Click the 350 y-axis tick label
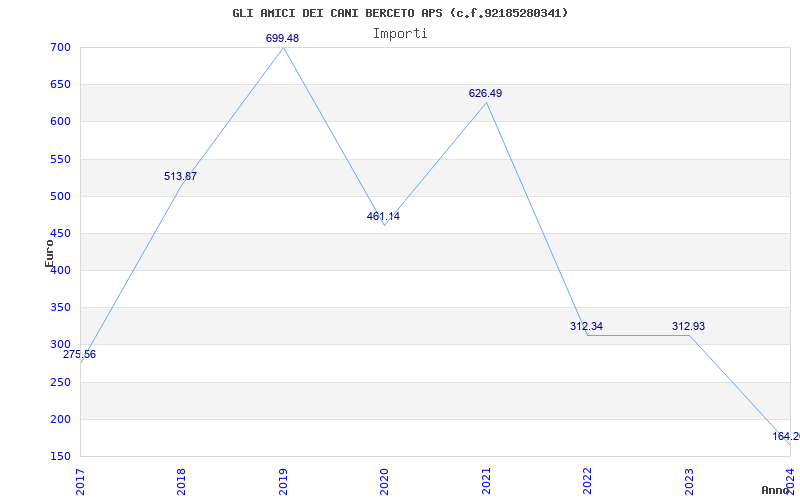The height and width of the screenshot is (500, 800). [60, 308]
